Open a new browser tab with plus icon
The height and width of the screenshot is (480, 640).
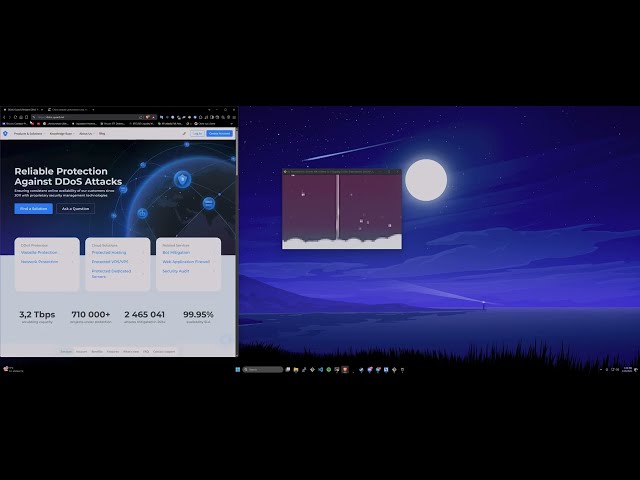[93, 109]
